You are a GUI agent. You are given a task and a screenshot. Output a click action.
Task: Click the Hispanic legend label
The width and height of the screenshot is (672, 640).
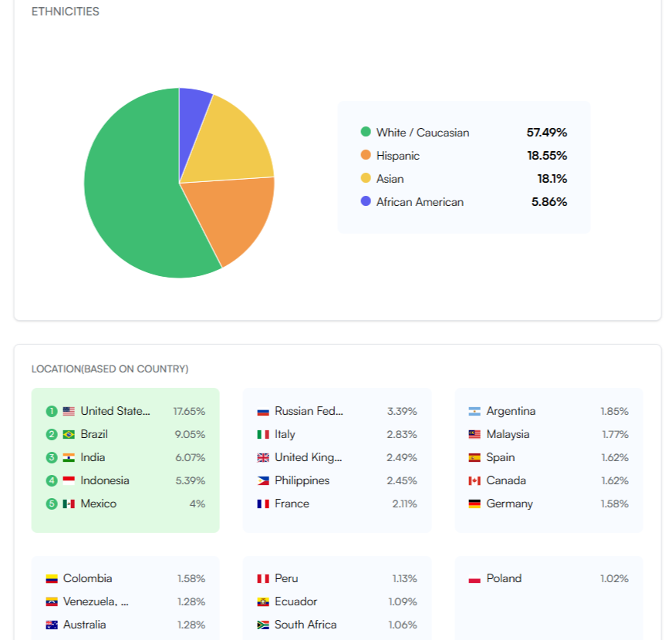tap(397, 156)
